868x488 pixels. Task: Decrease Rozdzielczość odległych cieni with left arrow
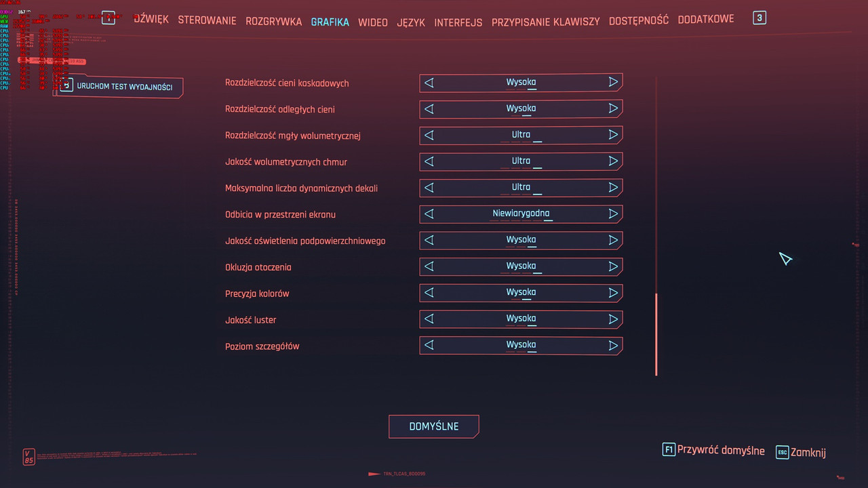point(429,109)
